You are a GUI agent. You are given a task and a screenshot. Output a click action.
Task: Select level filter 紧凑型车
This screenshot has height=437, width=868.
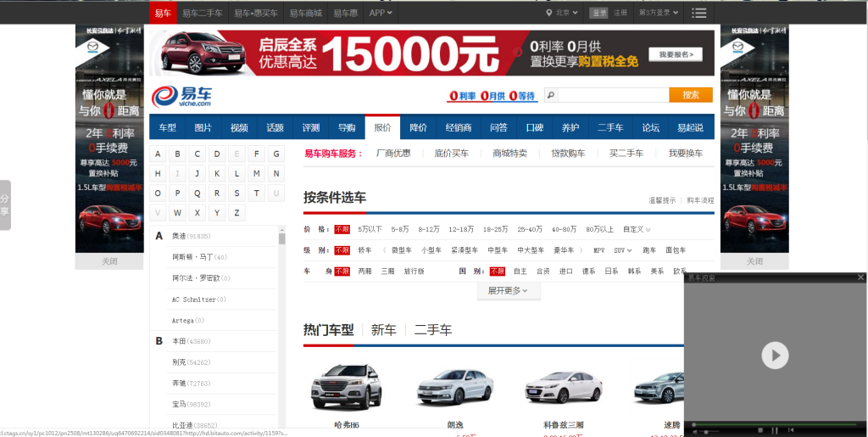(465, 250)
